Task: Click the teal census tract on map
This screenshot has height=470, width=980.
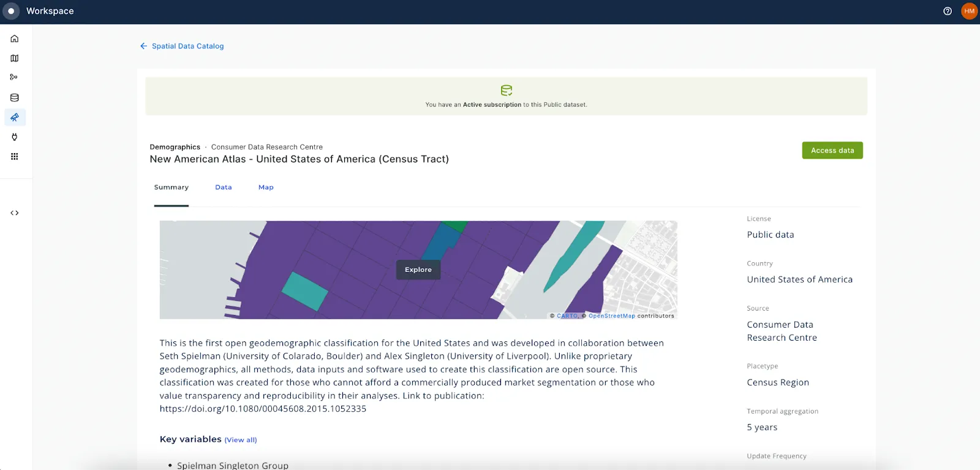Action: tap(304, 290)
